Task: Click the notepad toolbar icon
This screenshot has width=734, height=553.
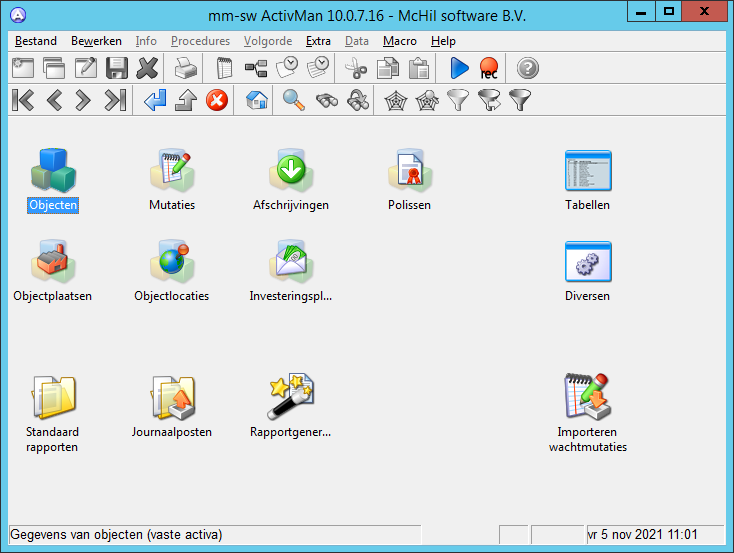Action: coord(224,68)
